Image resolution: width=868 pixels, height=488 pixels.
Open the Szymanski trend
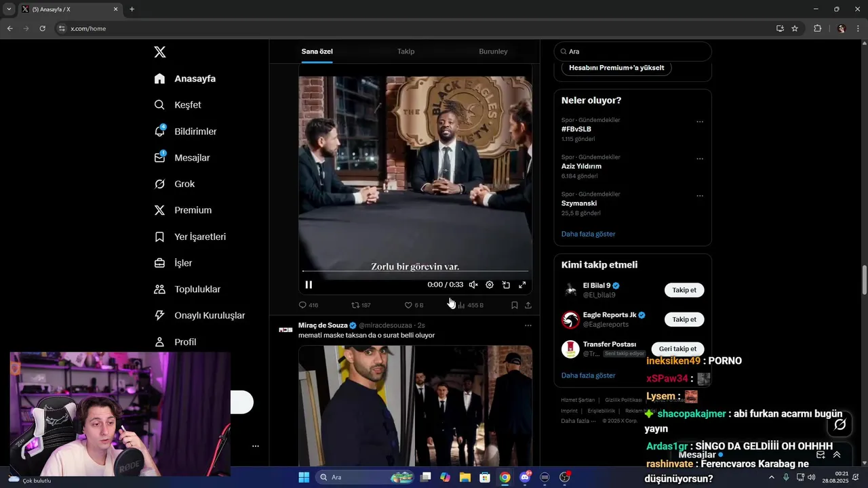point(579,203)
